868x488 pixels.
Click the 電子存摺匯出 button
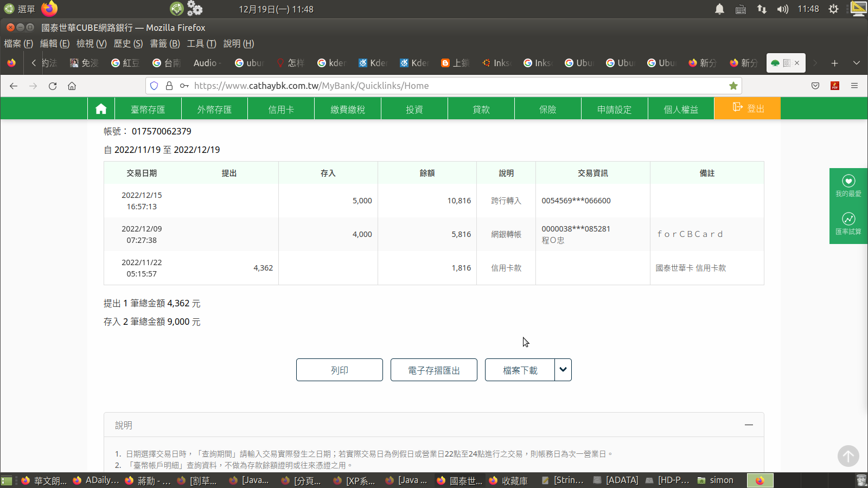point(434,370)
